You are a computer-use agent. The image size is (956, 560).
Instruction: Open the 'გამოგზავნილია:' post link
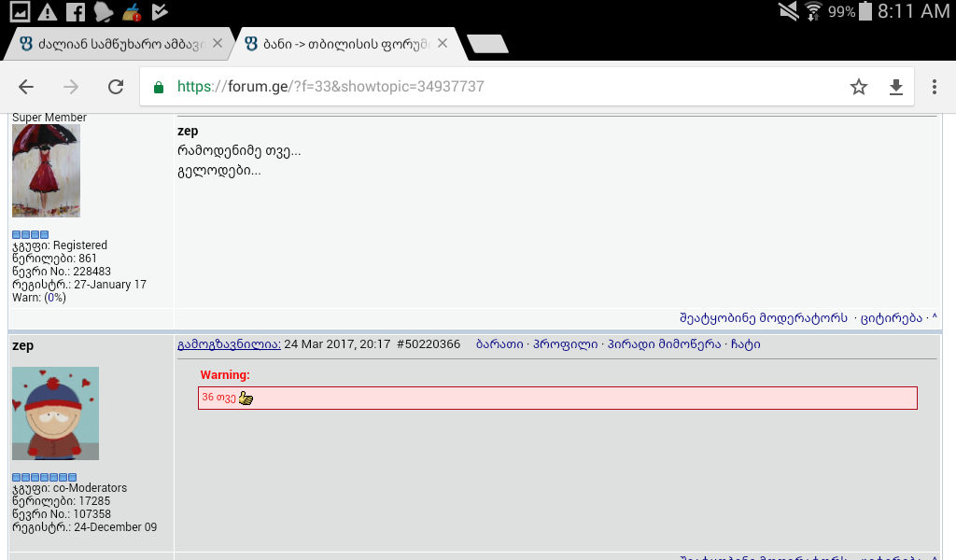[x=230, y=344]
